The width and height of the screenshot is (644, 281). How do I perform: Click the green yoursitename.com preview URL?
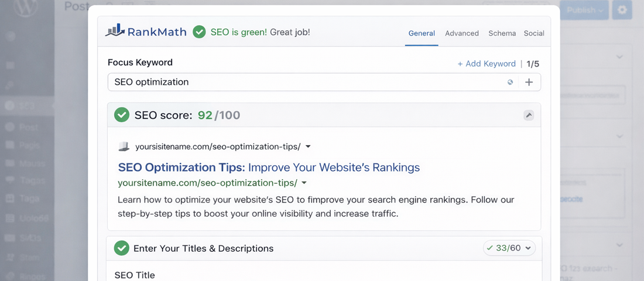(207, 183)
